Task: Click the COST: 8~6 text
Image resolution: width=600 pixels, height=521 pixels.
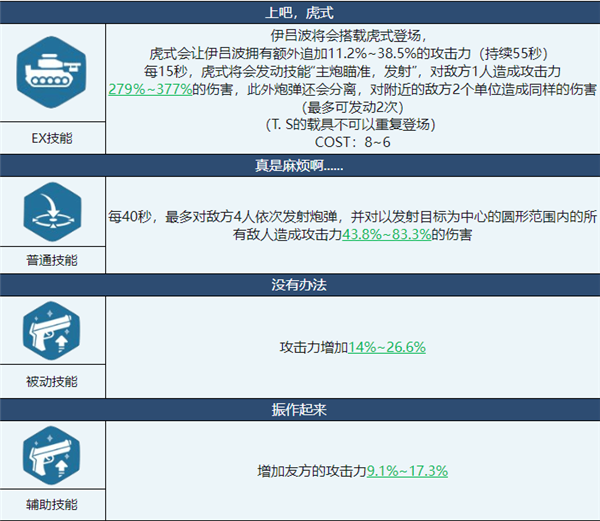Action: [x=354, y=143]
